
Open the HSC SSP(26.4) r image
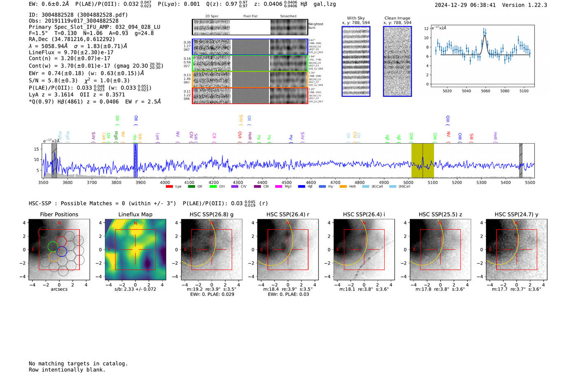[288, 249]
